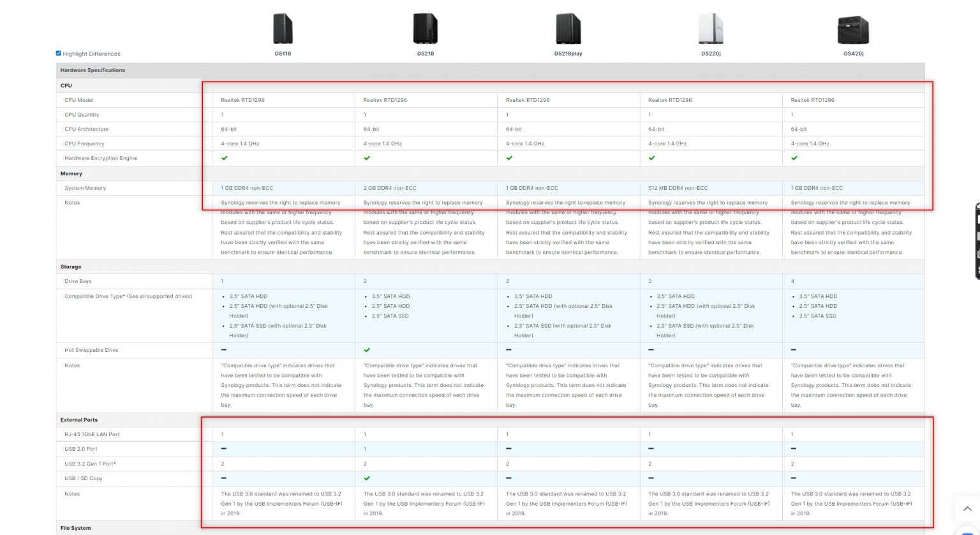Uncheck the Highlight Differences checkbox

coord(58,54)
